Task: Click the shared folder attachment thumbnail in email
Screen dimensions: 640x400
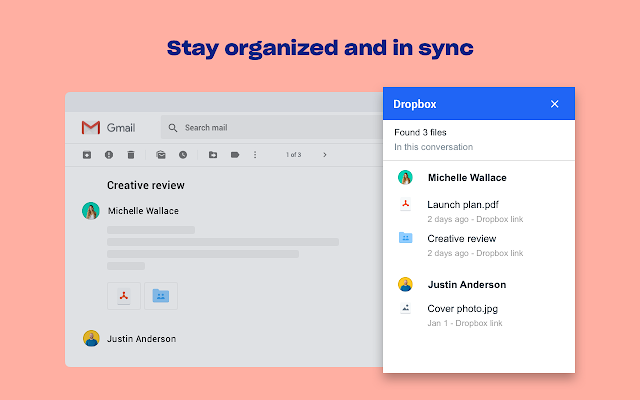Action: (161, 296)
